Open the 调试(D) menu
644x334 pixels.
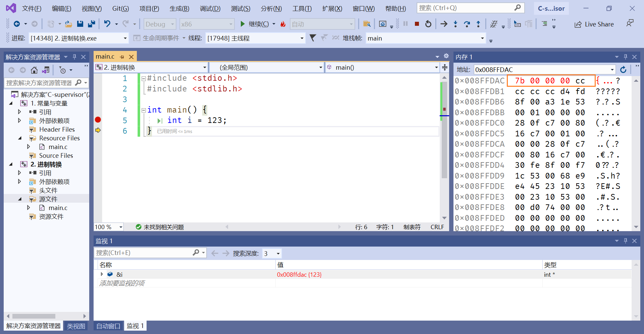pos(210,8)
